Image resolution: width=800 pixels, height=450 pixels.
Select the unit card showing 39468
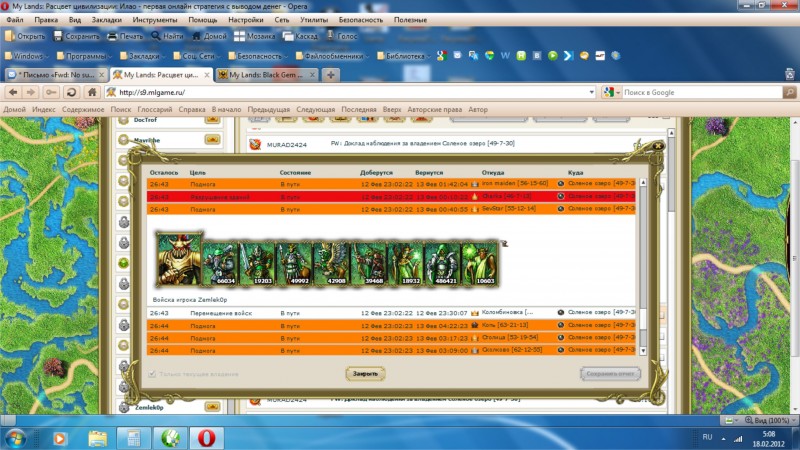pos(368,263)
